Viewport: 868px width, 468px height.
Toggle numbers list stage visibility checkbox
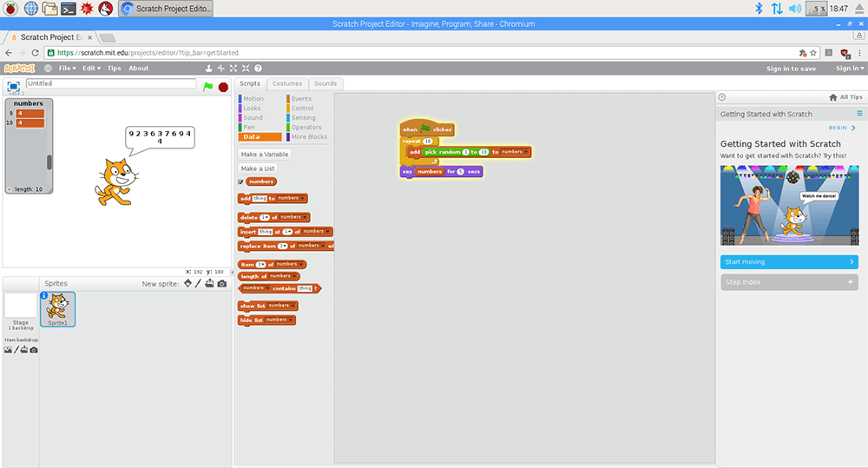tap(240, 181)
